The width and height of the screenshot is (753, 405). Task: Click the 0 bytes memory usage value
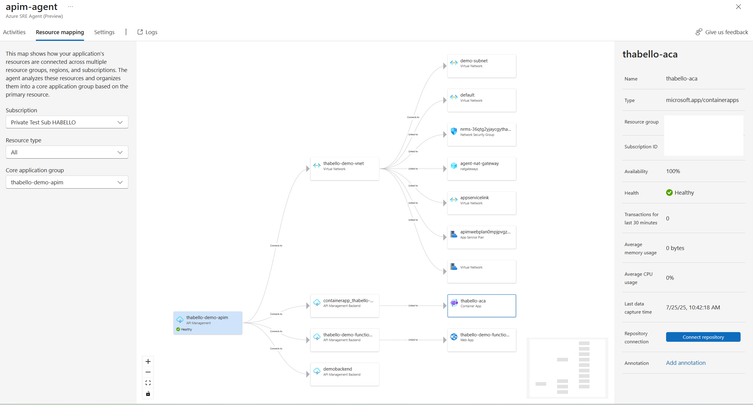pyautogui.click(x=675, y=248)
